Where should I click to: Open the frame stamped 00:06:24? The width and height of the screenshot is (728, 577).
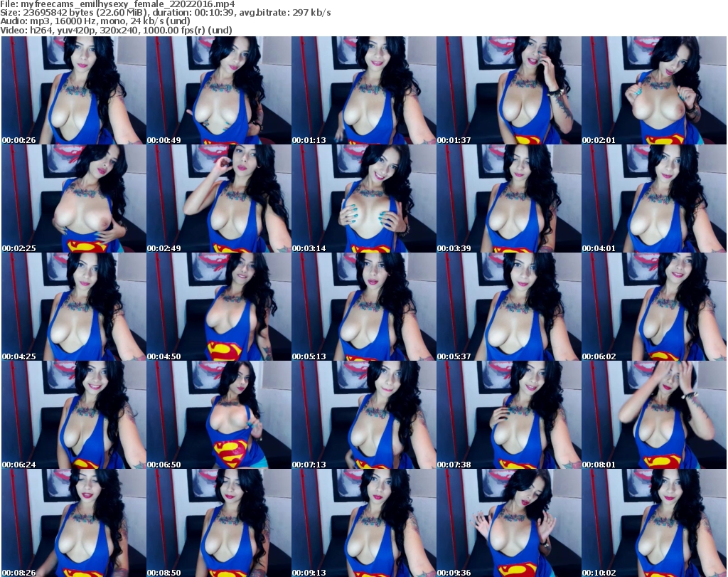click(x=74, y=415)
